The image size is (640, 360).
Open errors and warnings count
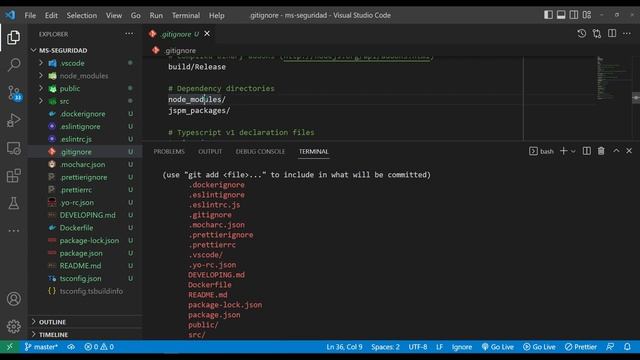(x=99, y=347)
